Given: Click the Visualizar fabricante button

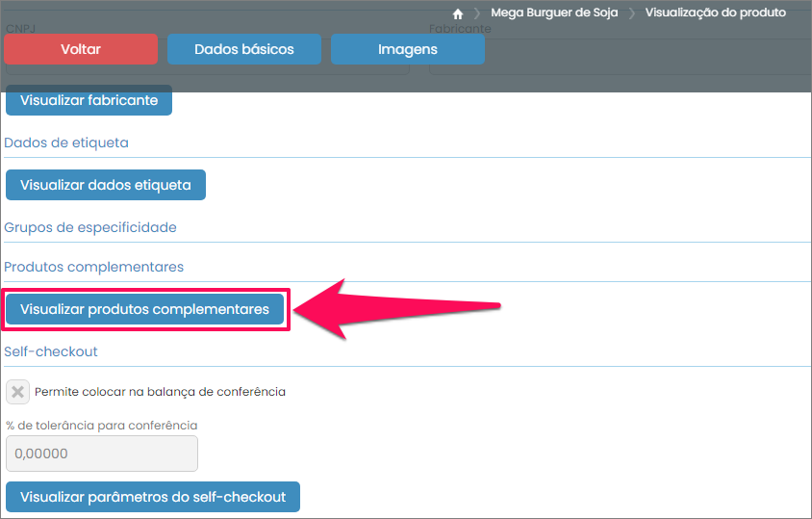Looking at the screenshot, I should coord(89,101).
